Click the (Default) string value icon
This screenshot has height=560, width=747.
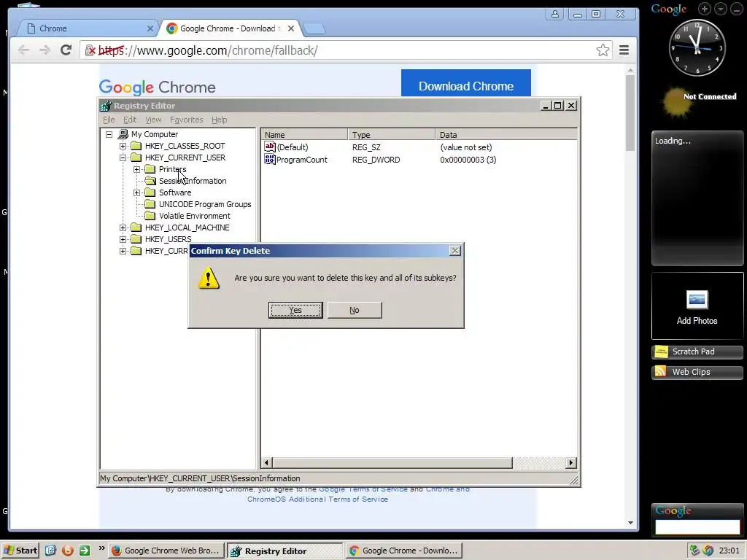270,147
